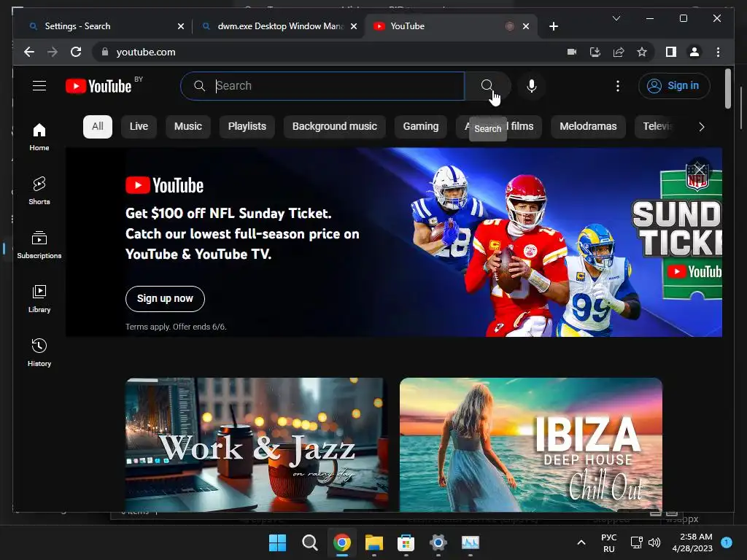This screenshot has width=747, height=560.
Task: Open the taskbar performance monitor app
Action: click(x=471, y=542)
